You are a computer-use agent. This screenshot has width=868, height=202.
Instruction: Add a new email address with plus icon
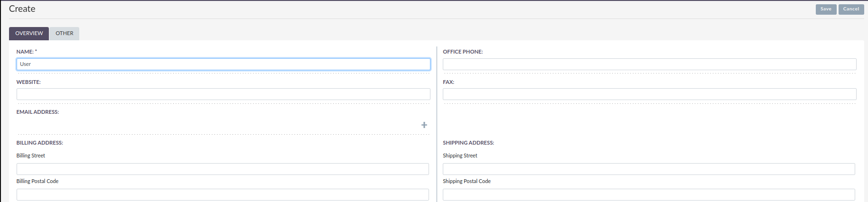click(424, 125)
